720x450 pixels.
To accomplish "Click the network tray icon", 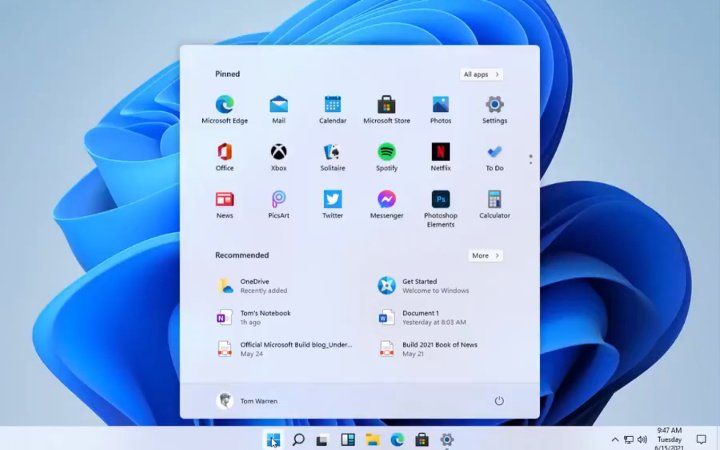I will 629,439.
